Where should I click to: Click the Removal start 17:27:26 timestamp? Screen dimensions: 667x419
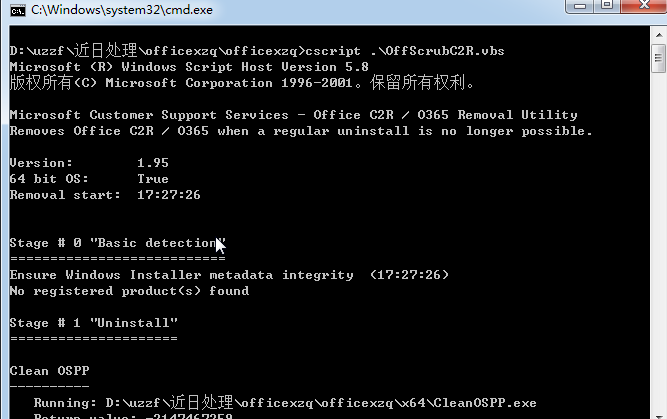(x=168, y=195)
